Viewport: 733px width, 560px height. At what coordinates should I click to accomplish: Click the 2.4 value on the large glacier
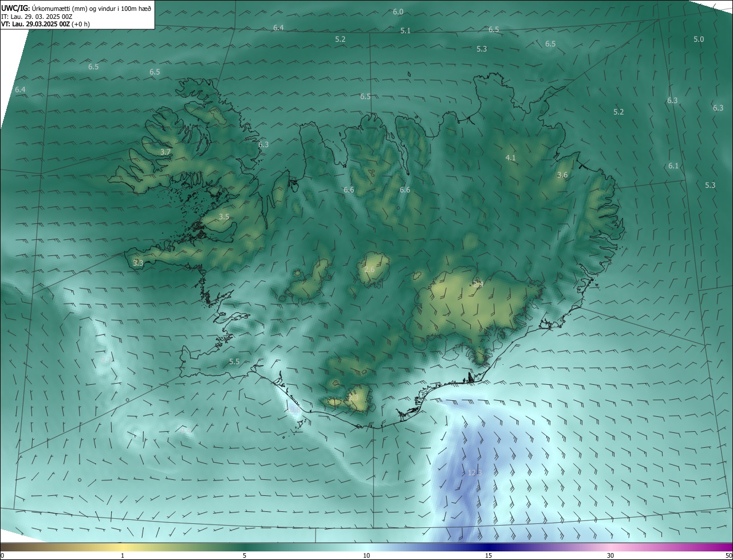[x=478, y=285]
